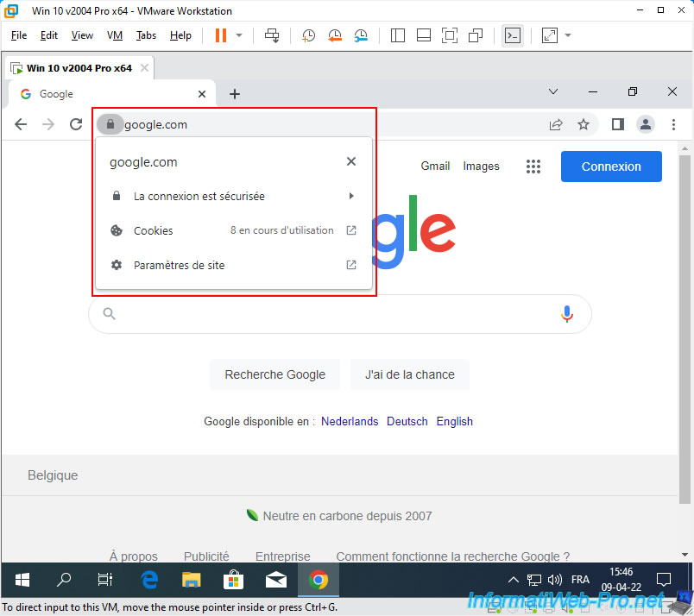Open Paramètres de site
694x616 pixels.
[234, 265]
